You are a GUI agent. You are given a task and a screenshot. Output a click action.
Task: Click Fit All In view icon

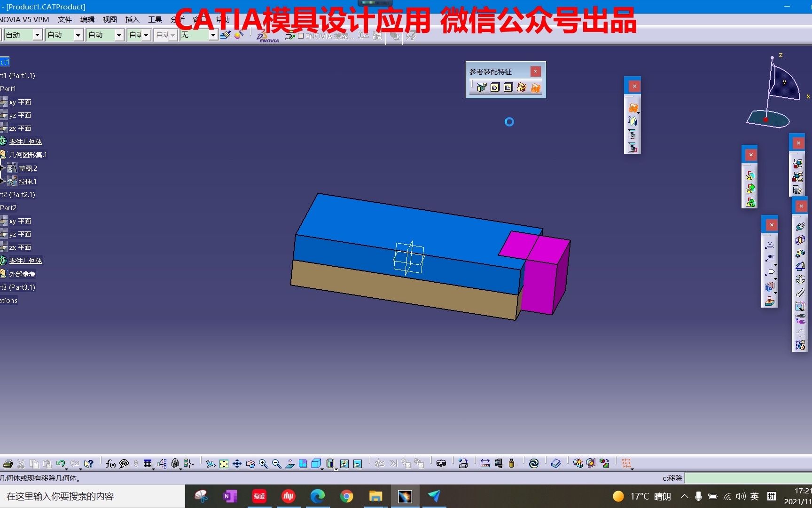pos(224,464)
